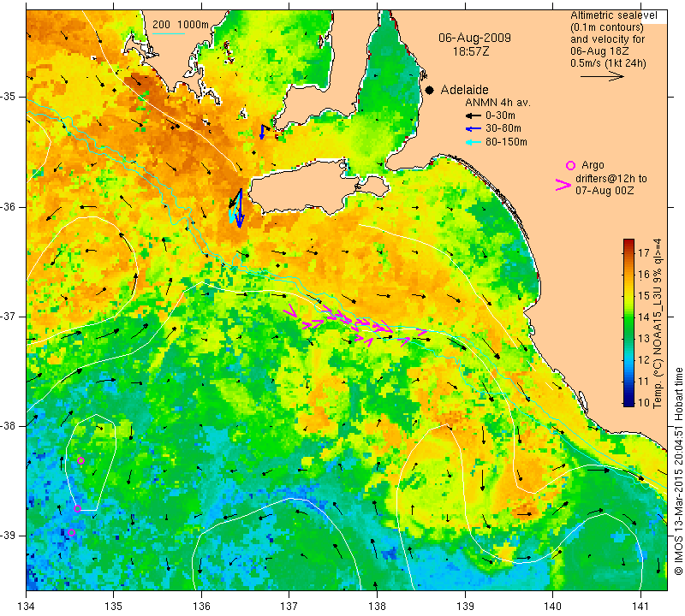685x616 pixels.
Task: Click the topmost of the three Argo float circles
Action: point(80,461)
